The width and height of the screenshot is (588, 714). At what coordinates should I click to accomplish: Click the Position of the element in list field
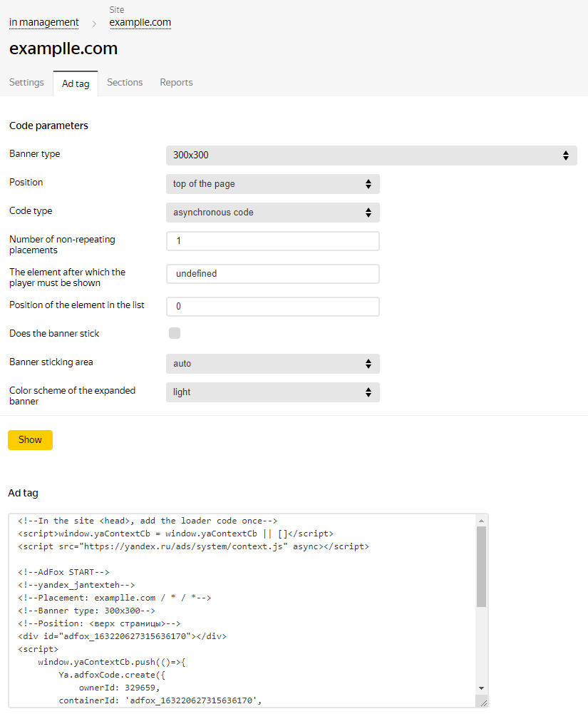272,307
